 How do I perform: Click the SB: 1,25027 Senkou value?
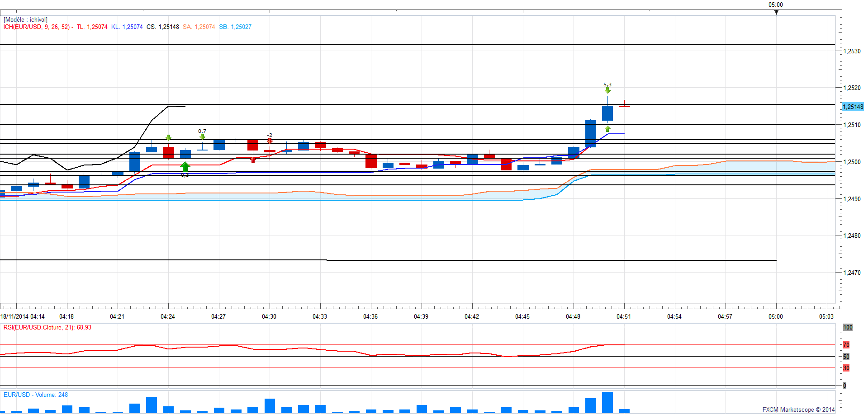(x=235, y=27)
